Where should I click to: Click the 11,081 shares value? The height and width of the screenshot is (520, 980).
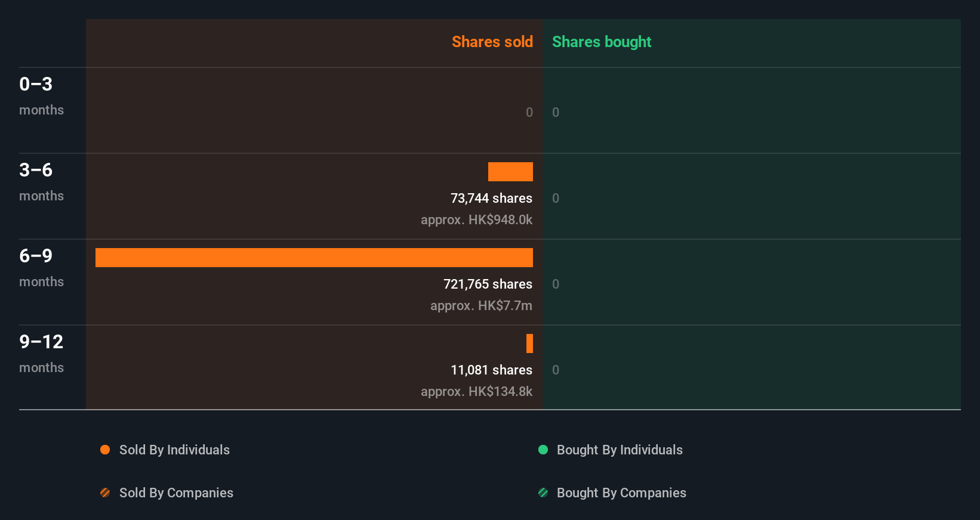pos(491,370)
